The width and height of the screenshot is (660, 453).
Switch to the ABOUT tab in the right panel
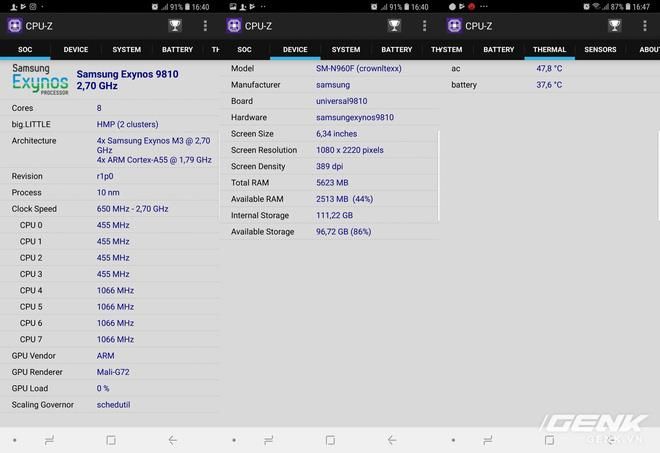(x=649, y=49)
